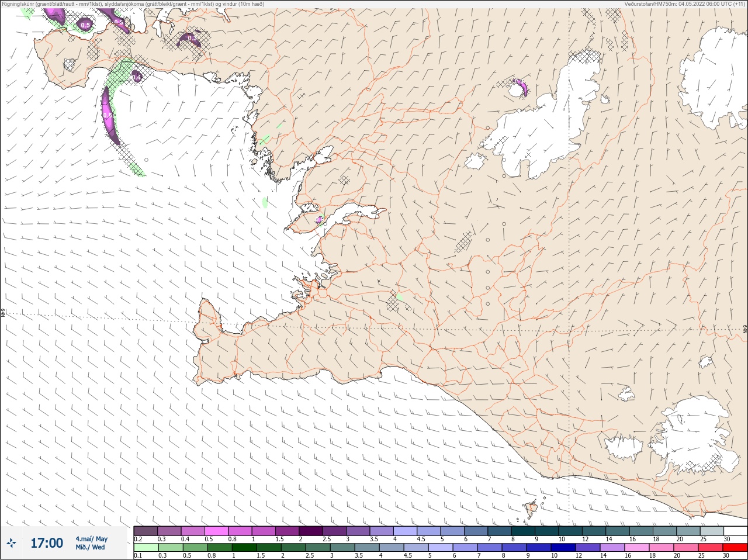Click the '64' latitude label on the right edge

coord(745,330)
